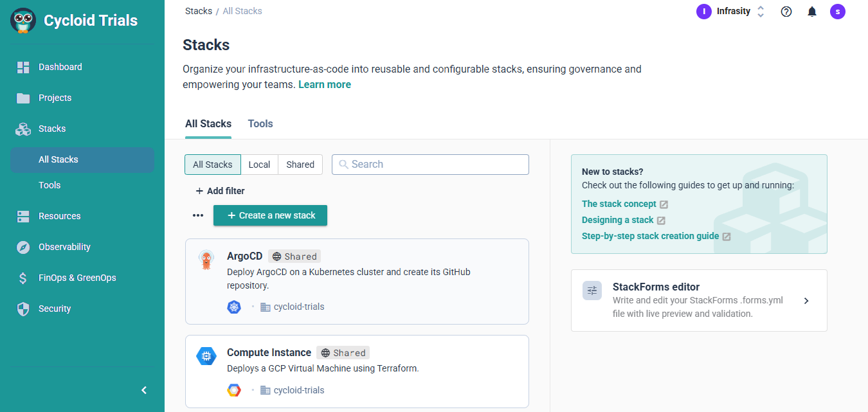Click the StackForms editor right chevron
Screen dimensions: 868x412
pyautogui.click(x=806, y=301)
